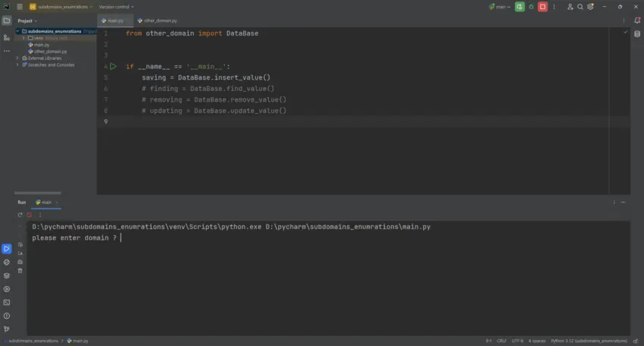Open the main hamburger menu

pos(20,7)
